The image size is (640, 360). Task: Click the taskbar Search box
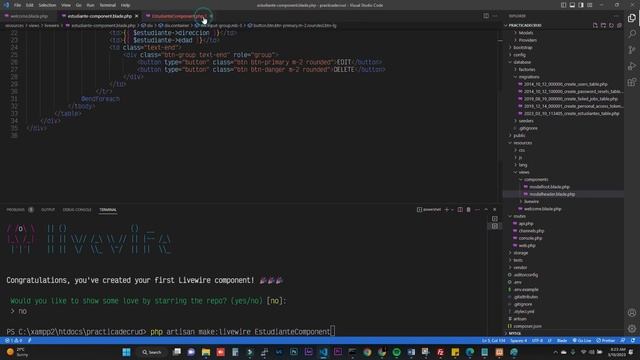pos(152,352)
